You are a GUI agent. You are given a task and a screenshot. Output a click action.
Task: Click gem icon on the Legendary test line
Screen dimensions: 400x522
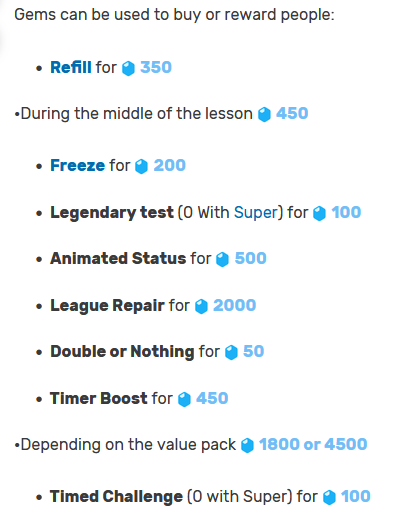click(319, 213)
